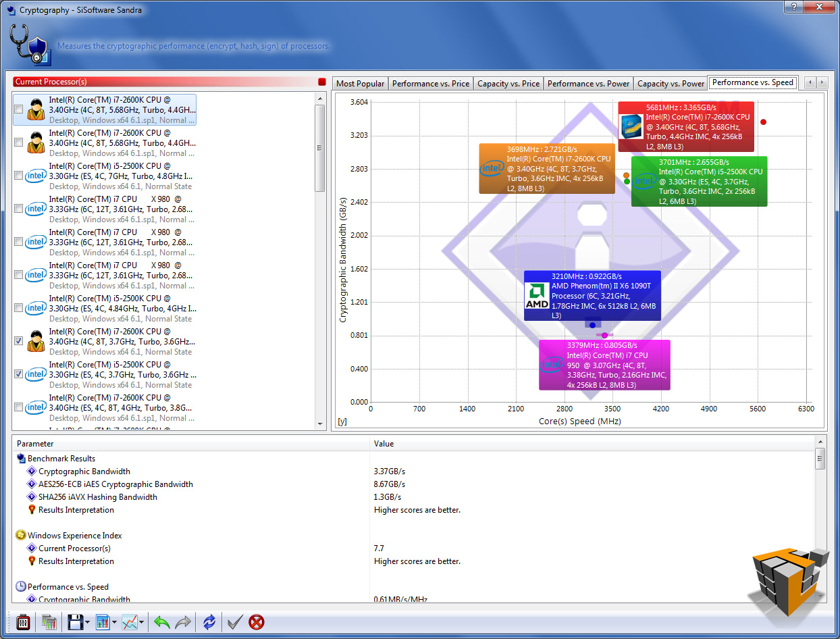
Task: Select the 8.67GB/s AES256 value cell
Action: coord(389,484)
